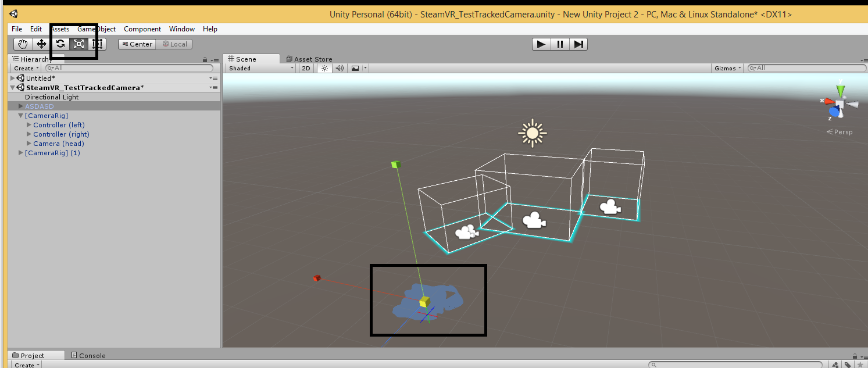Toggle scene lighting sun button
This screenshot has height=368, width=868.
point(325,68)
